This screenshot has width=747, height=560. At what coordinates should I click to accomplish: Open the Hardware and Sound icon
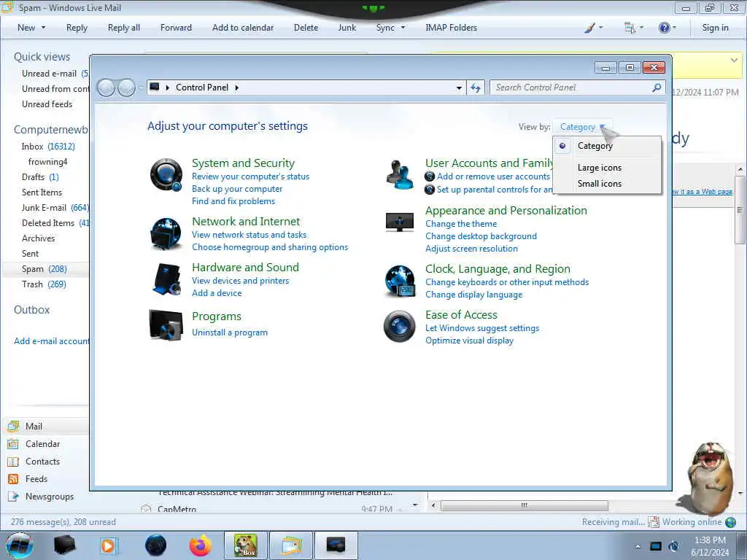[x=166, y=279]
